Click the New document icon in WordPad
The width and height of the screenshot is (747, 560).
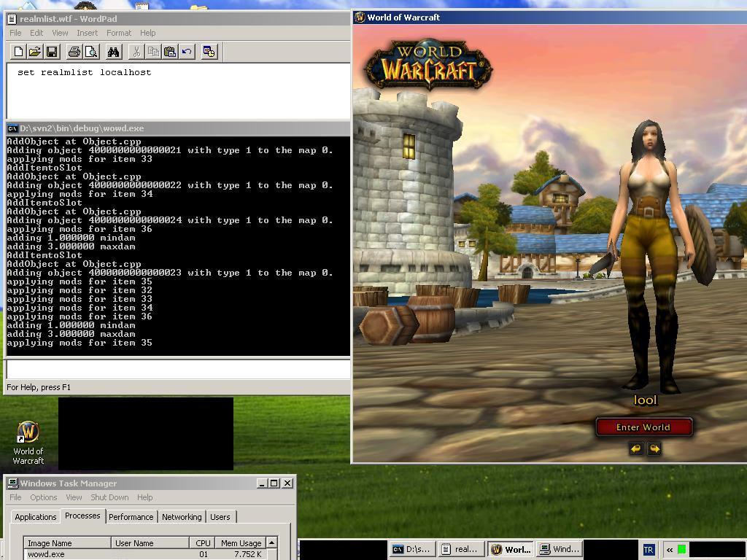pyautogui.click(x=18, y=52)
